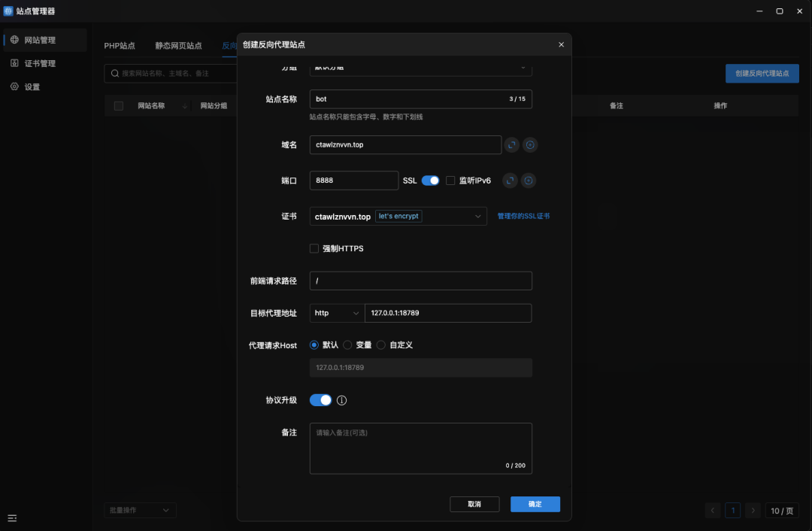This screenshot has height=531, width=812.
Task: Open the 10/页 page size dropdown
Action: pos(782,510)
